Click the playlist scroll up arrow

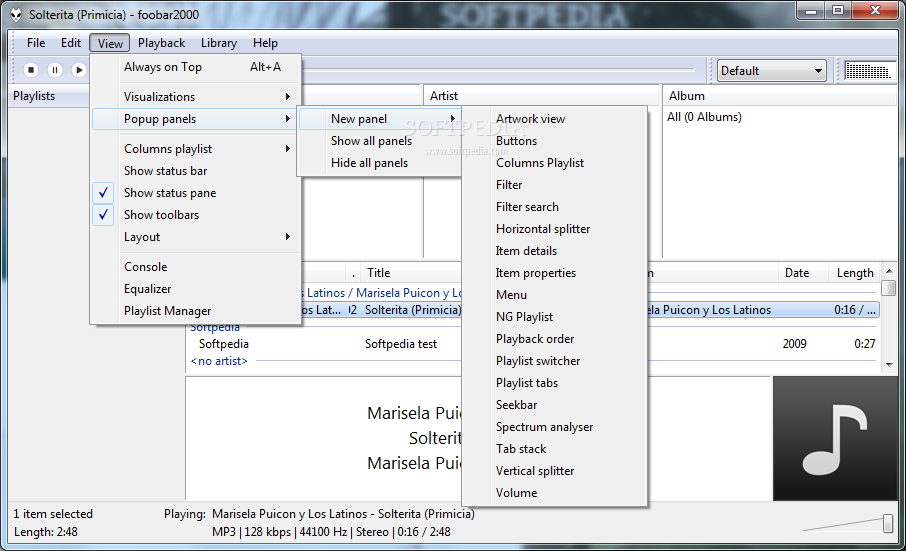point(889,273)
